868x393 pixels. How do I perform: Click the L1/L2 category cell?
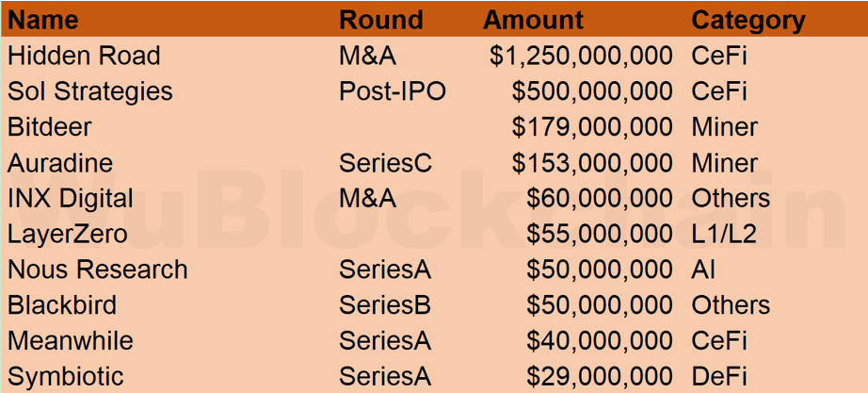click(724, 235)
